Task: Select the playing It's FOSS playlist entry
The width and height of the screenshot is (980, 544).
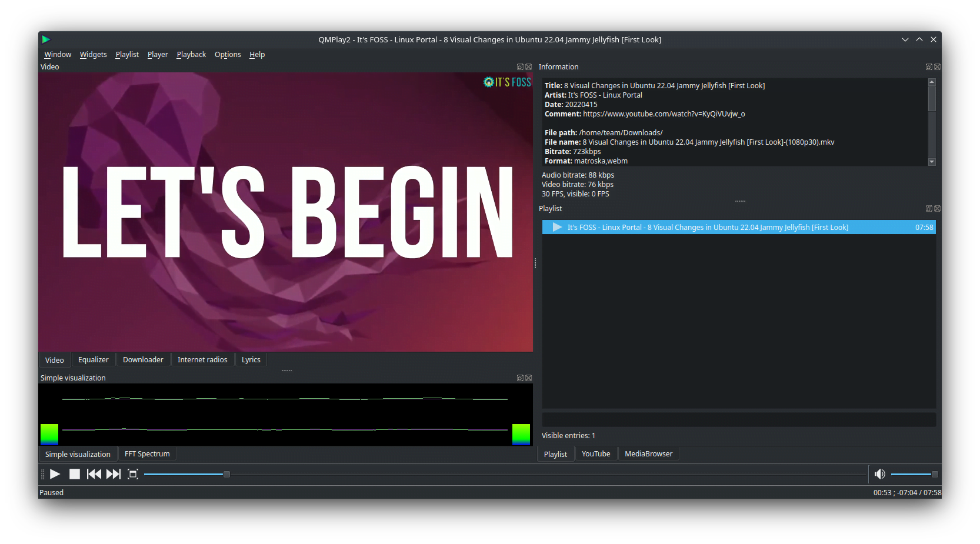Action: pos(706,227)
